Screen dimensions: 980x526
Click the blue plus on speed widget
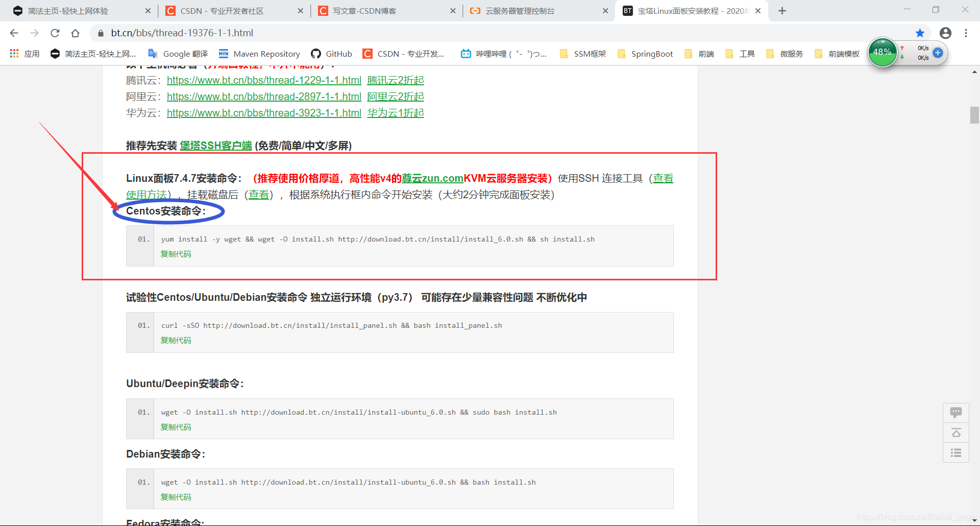tap(938, 53)
